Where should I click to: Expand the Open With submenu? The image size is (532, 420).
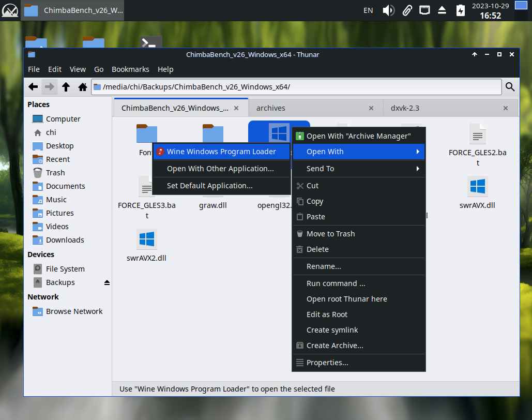click(359, 152)
